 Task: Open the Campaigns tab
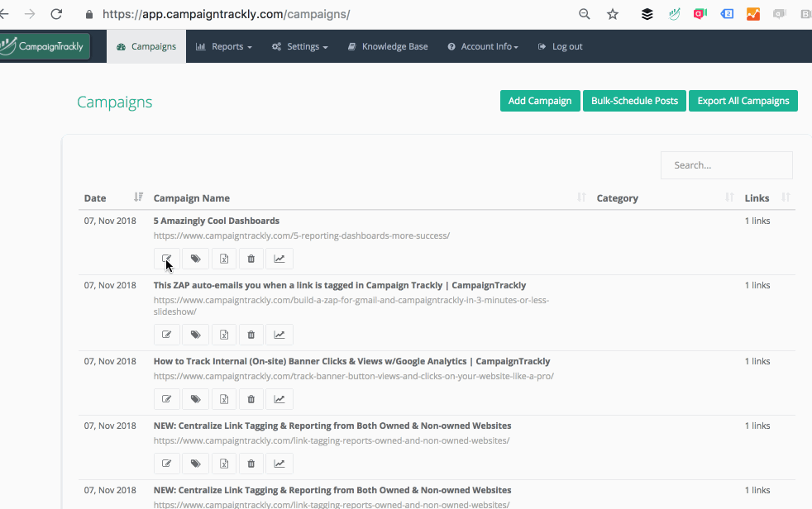coord(146,46)
